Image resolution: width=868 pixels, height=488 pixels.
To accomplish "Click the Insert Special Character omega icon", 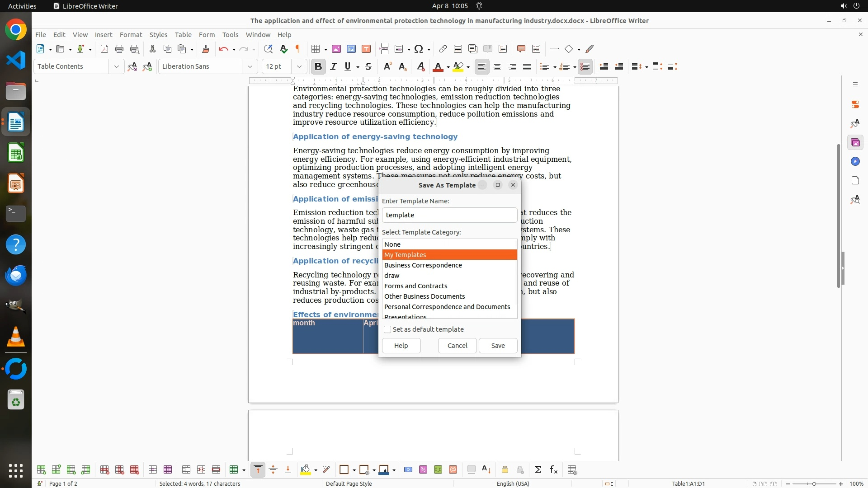I will click(x=419, y=49).
